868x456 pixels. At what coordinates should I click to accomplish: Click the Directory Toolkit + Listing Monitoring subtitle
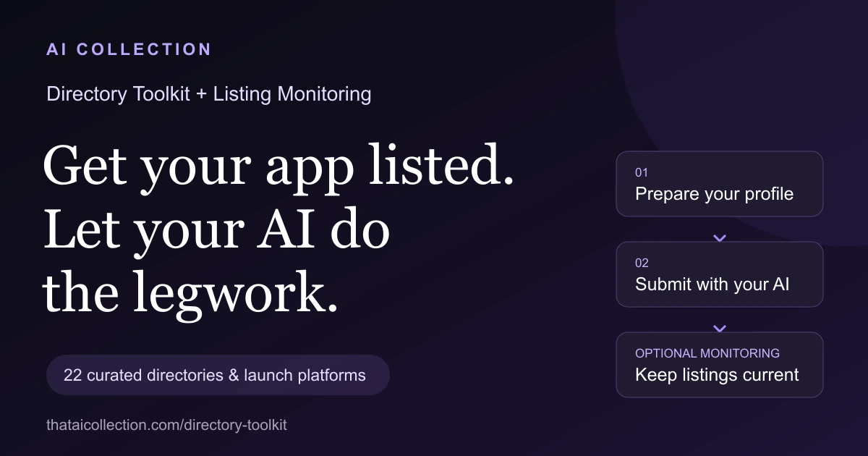tap(209, 94)
